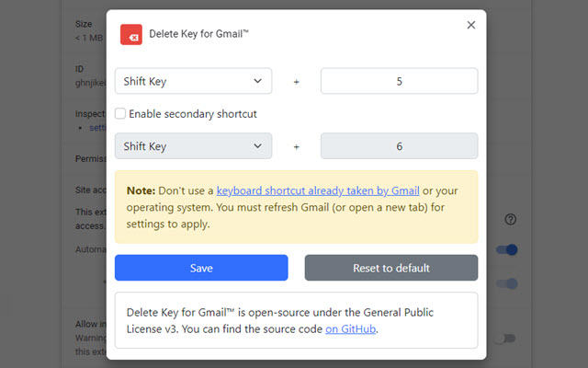Toggle the dimmed middle switch behind the dialog
The image size is (588, 368).
[505, 284]
